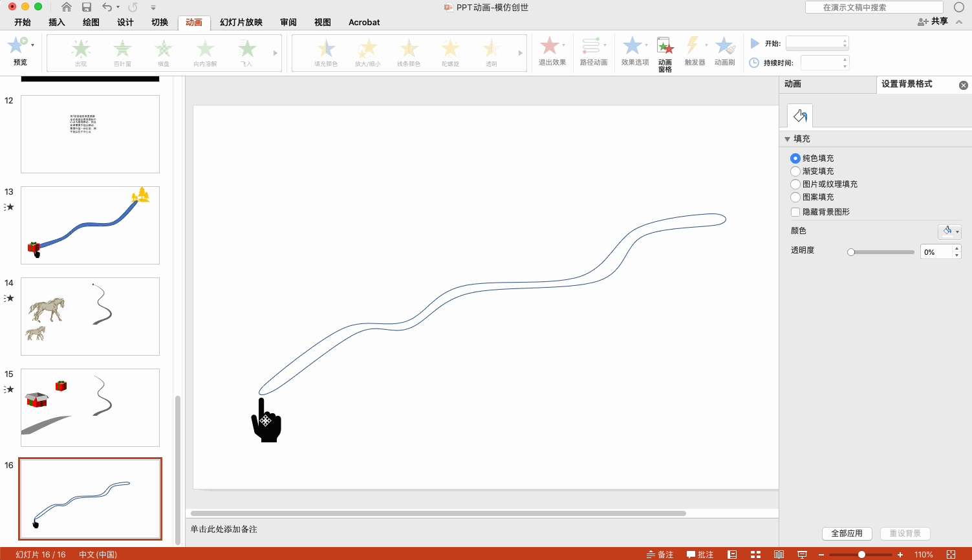
Task: Open the 退出效果 (Exit Effects) gallery
Action: pyautogui.click(x=552, y=51)
